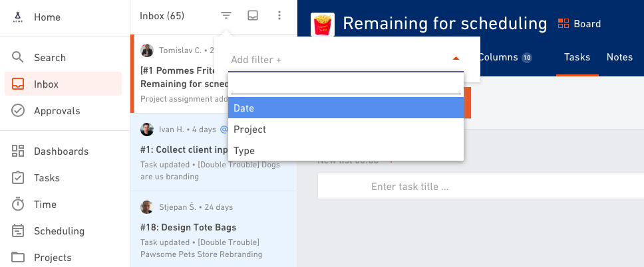Open the Design Tote Bags notification
The image size is (644, 267).
click(x=214, y=229)
